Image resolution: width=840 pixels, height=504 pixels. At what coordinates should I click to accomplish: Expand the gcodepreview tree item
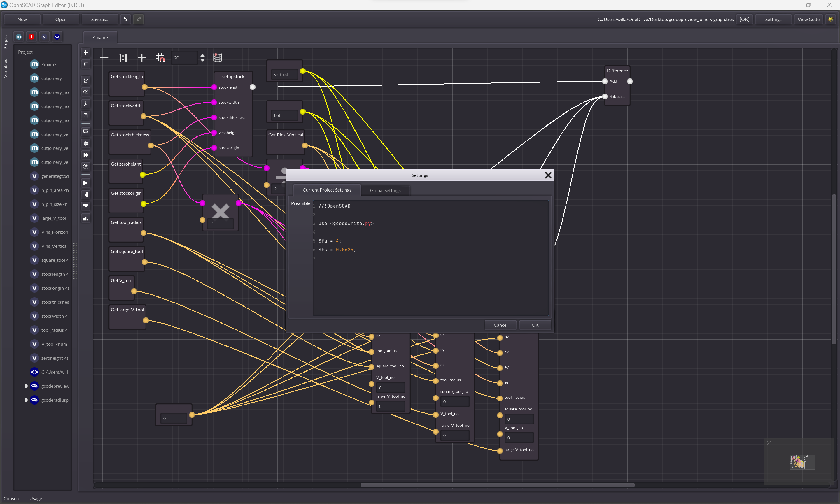[26, 386]
